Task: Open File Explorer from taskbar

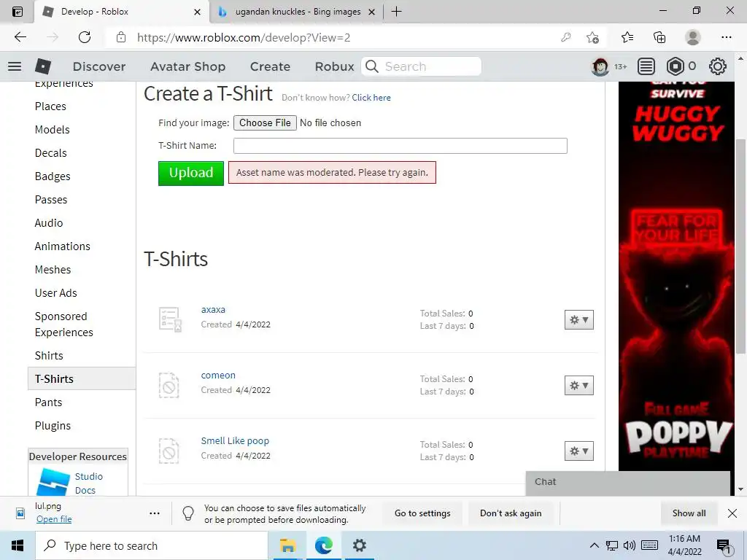Action: coord(287,545)
